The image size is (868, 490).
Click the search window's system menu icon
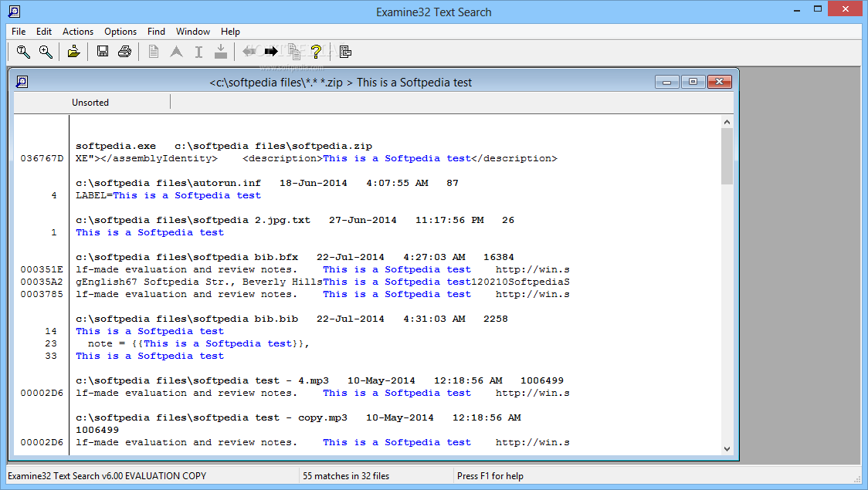point(22,82)
